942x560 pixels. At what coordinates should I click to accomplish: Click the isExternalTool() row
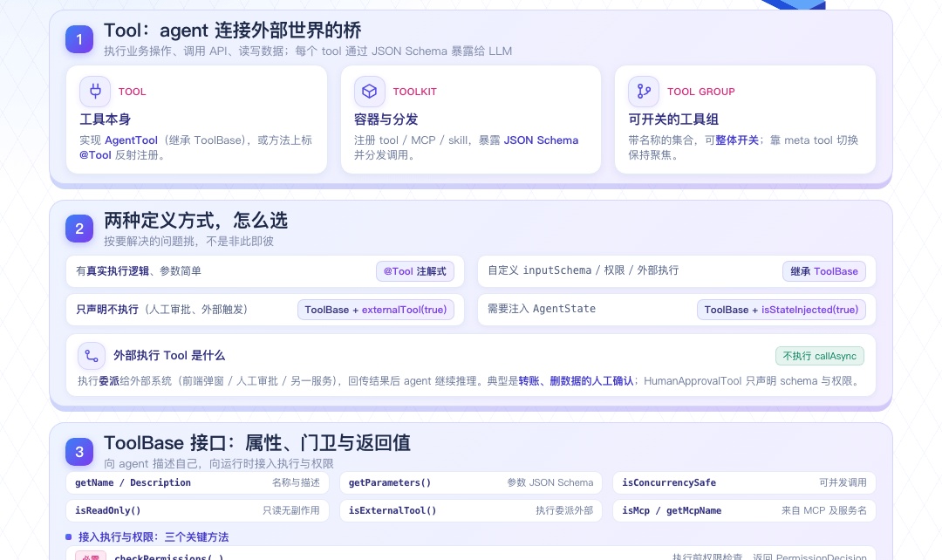click(x=471, y=511)
